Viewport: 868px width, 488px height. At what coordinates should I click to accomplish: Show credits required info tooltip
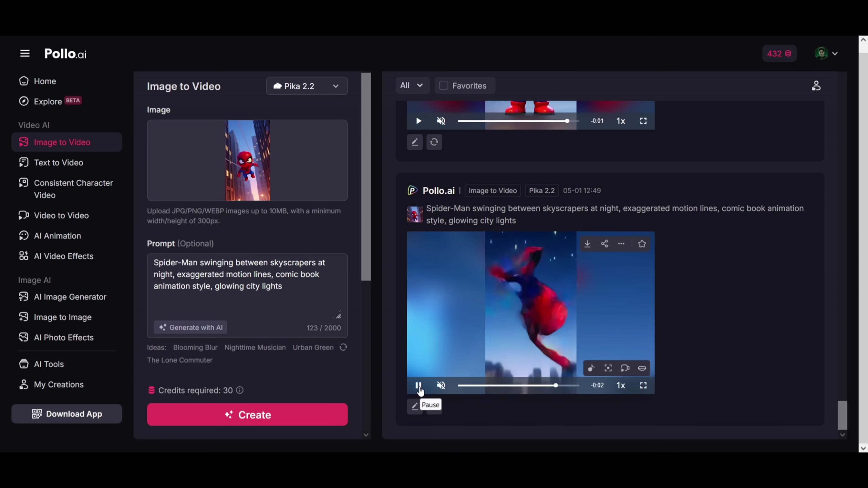pos(240,390)
